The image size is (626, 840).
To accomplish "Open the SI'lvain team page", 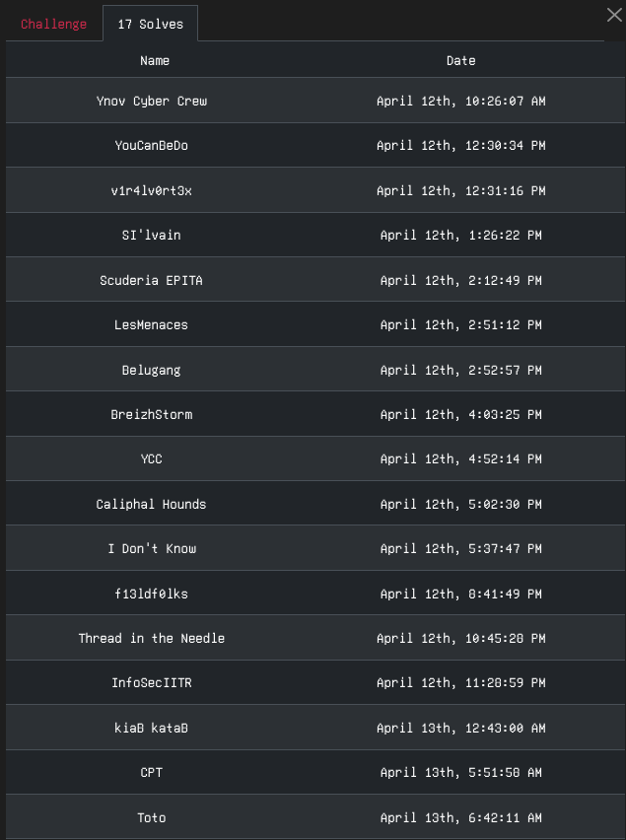I will 152,236.
